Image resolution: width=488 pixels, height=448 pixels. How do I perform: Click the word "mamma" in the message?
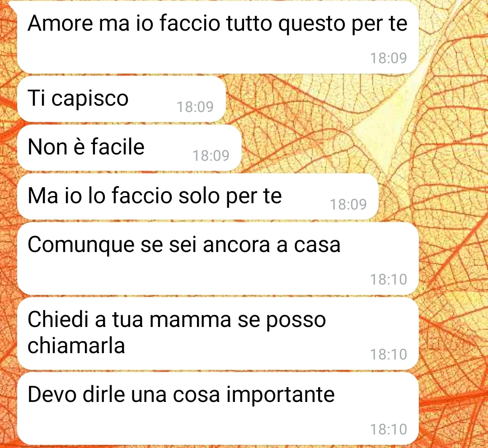[x=191, y=320]
